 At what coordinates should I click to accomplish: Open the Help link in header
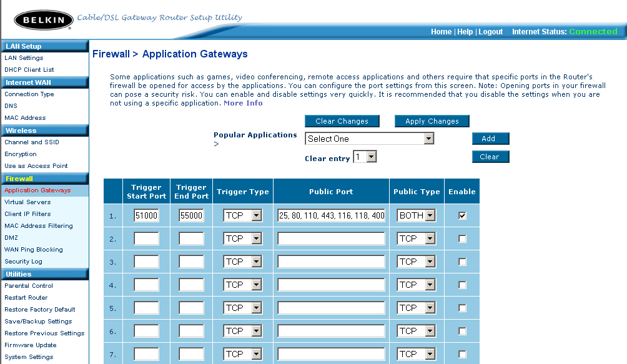(465, 32)
